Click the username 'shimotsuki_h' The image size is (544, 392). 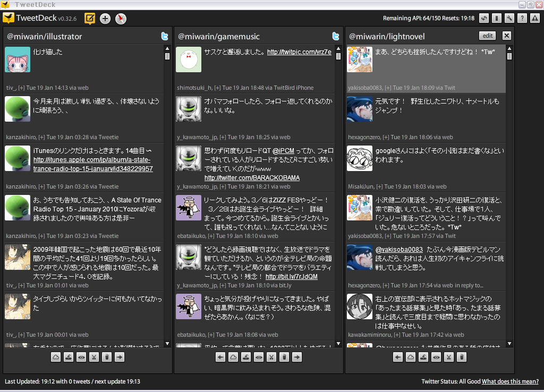point(194,88)
